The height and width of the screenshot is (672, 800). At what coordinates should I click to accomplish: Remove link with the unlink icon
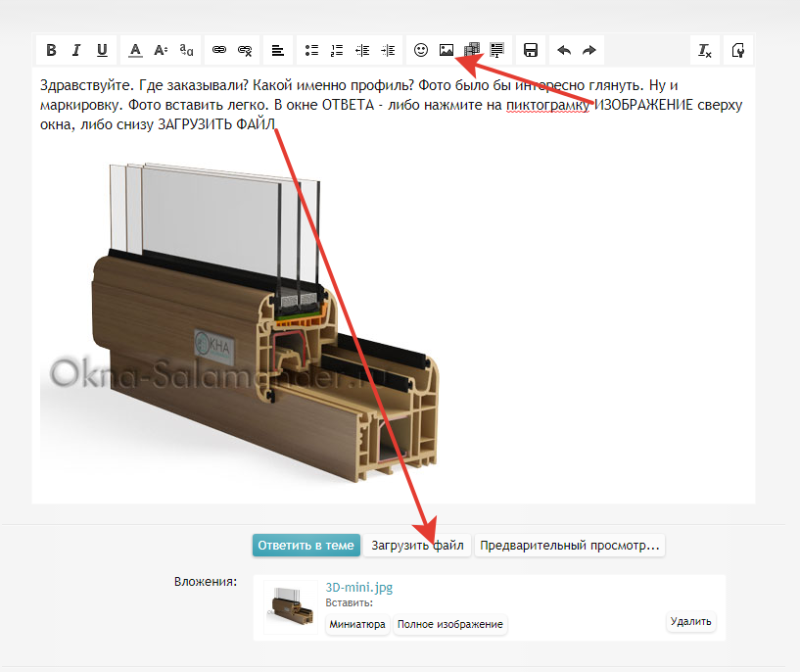point(245,50)
